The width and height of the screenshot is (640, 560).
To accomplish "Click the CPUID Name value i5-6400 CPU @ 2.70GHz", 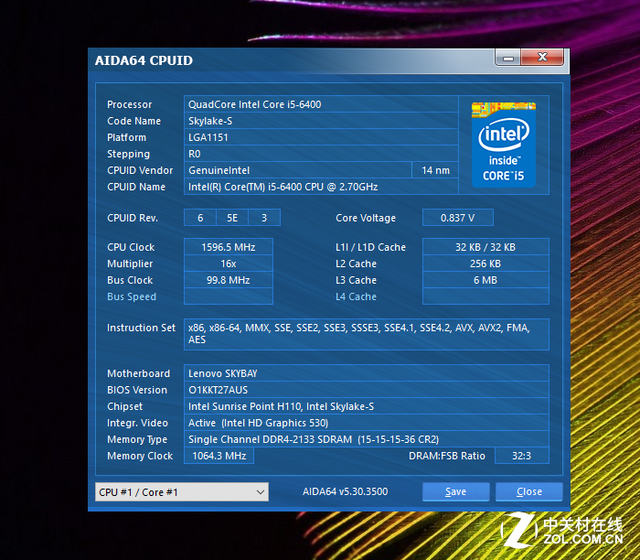I will (x=321, y=187).
